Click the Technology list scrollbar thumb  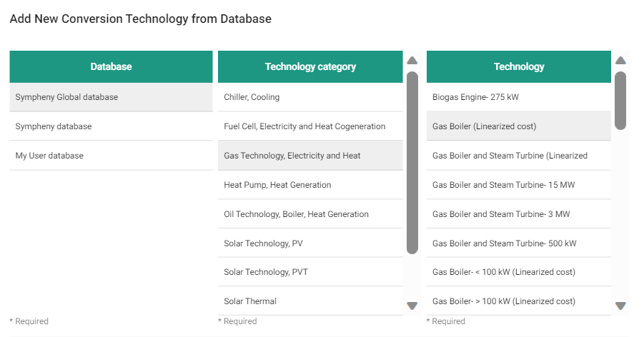click(x=620, y=100)
